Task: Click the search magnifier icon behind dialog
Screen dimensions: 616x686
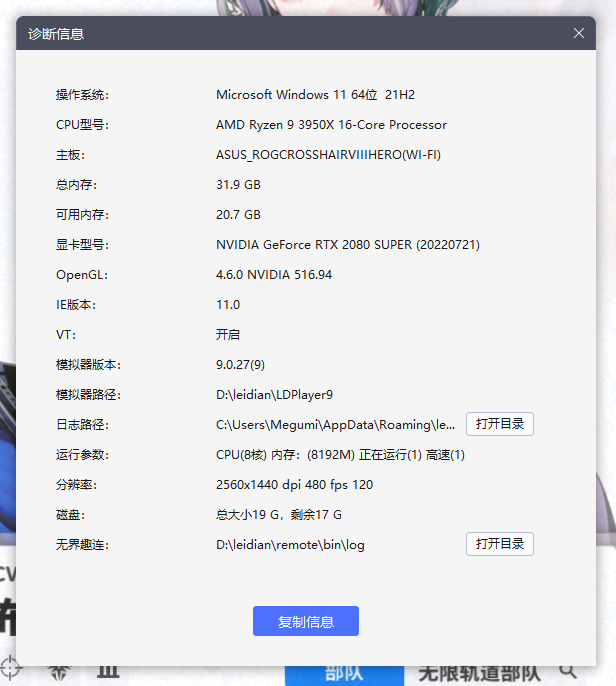Action: [568, 671]
